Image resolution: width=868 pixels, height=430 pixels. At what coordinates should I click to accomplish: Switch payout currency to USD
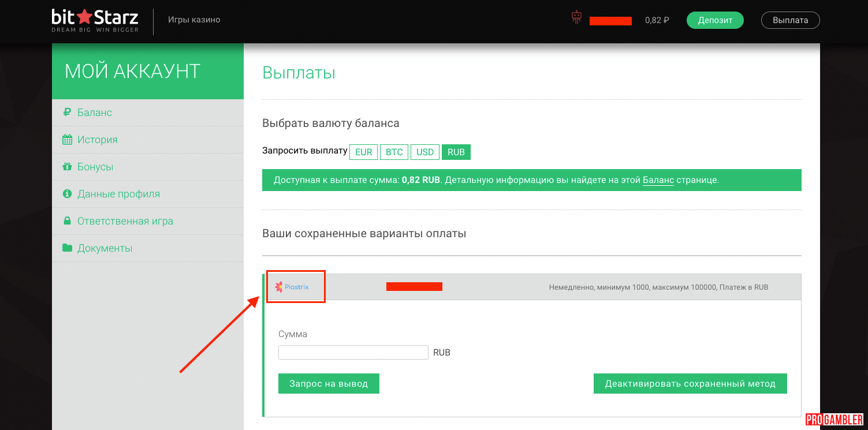point(424,152)
